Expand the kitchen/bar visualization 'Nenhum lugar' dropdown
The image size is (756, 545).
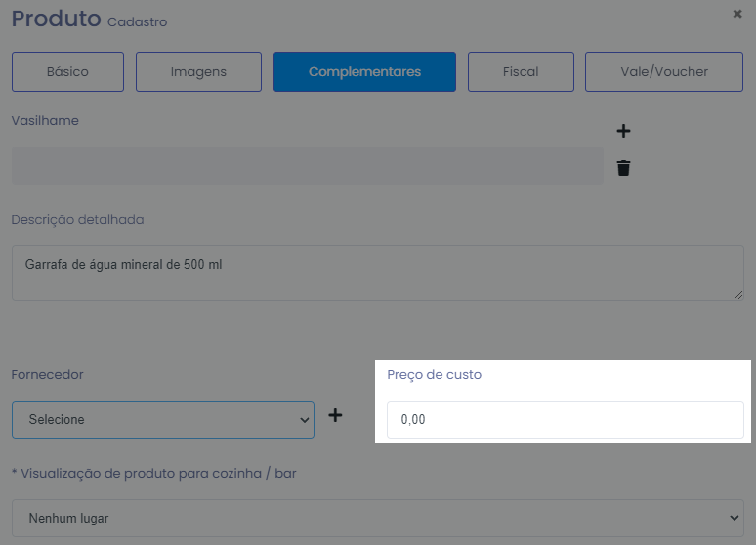point(377,518)
